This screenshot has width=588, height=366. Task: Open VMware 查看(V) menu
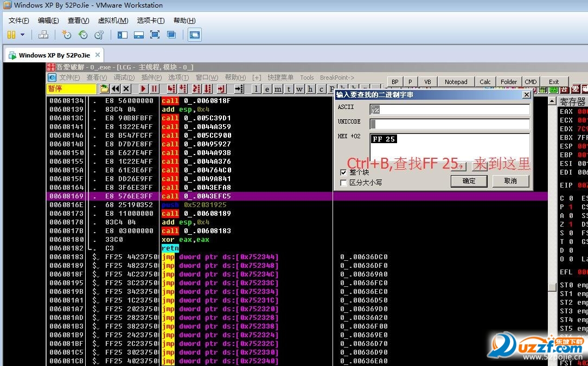coord(78,21)
